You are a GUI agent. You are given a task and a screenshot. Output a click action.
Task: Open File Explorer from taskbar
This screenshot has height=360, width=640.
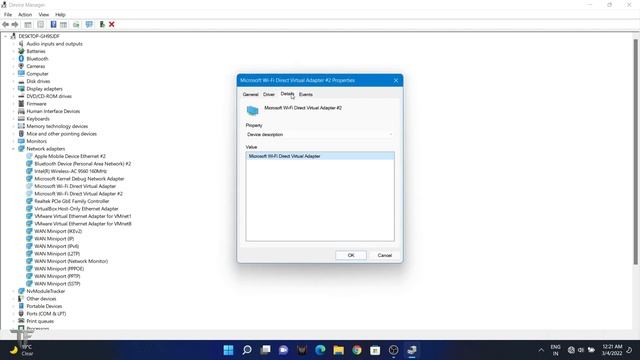(338, 350)
